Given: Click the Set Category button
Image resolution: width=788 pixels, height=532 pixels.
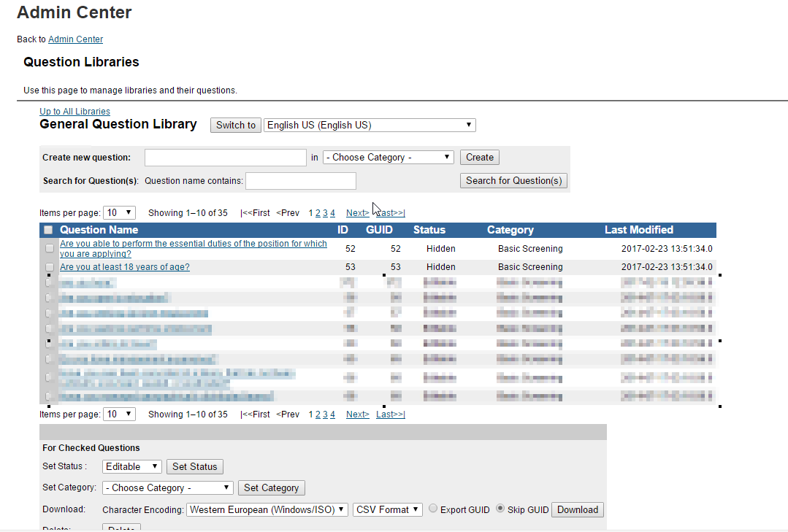Looking at the screenshot, I should pyautogui.click(x=272, y=487).
